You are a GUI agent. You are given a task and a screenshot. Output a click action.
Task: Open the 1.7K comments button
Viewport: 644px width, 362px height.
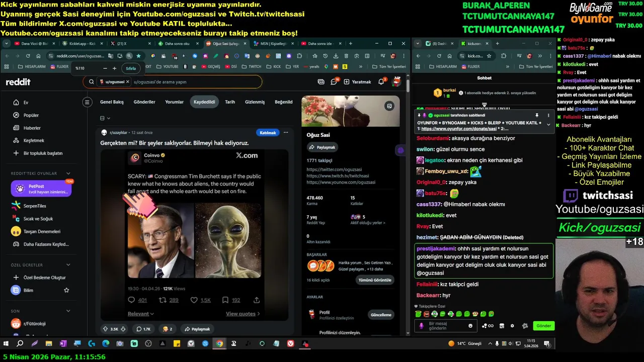[x=143, y=329]
